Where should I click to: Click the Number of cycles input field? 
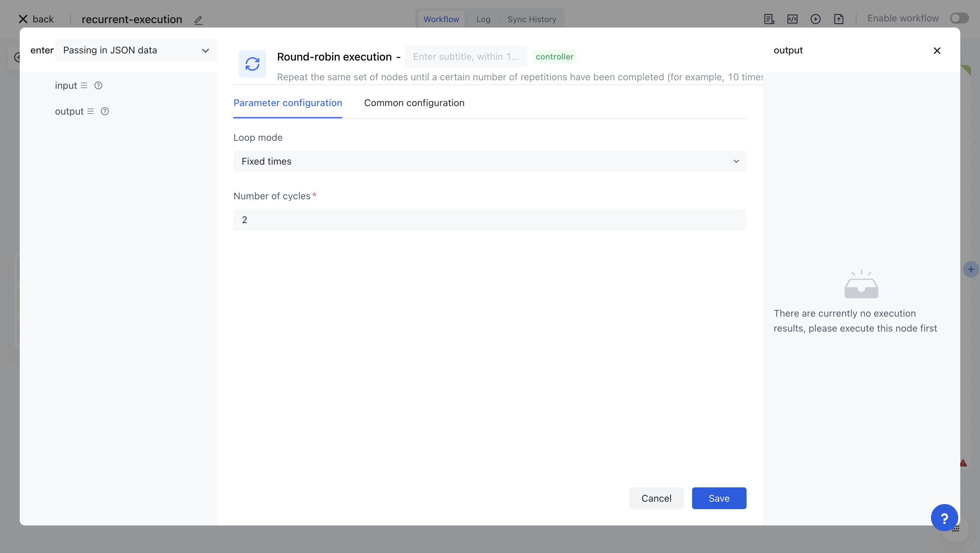click(490, 220)
